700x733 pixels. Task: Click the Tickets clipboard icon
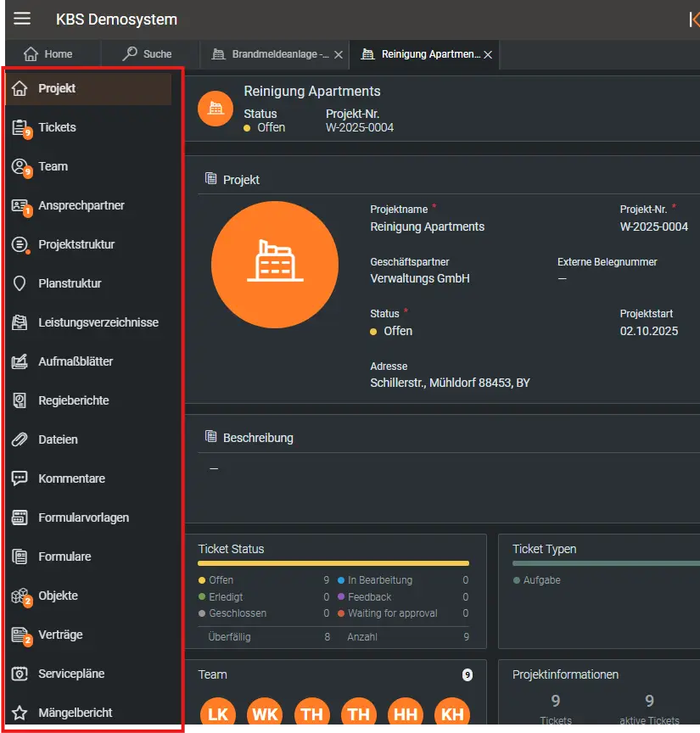pos(20,127)
